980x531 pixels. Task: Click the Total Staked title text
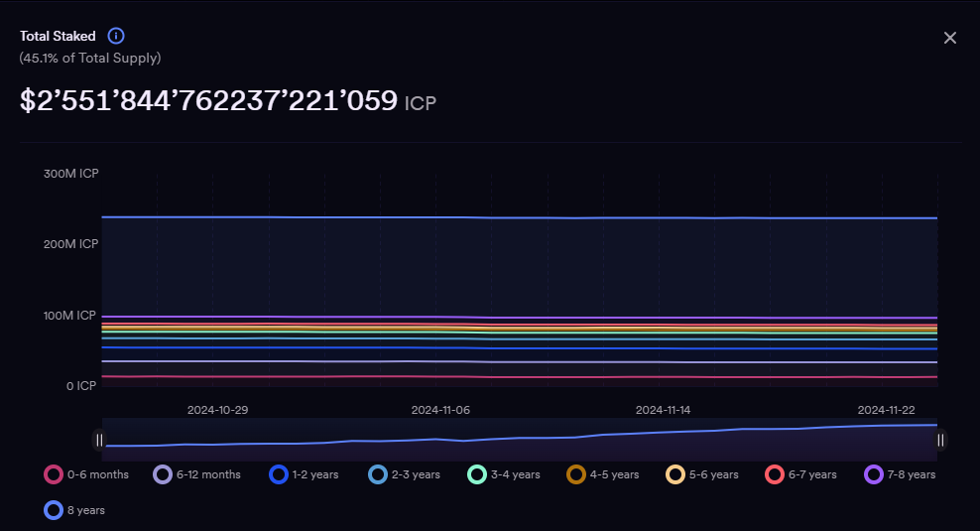coord(58,36)
